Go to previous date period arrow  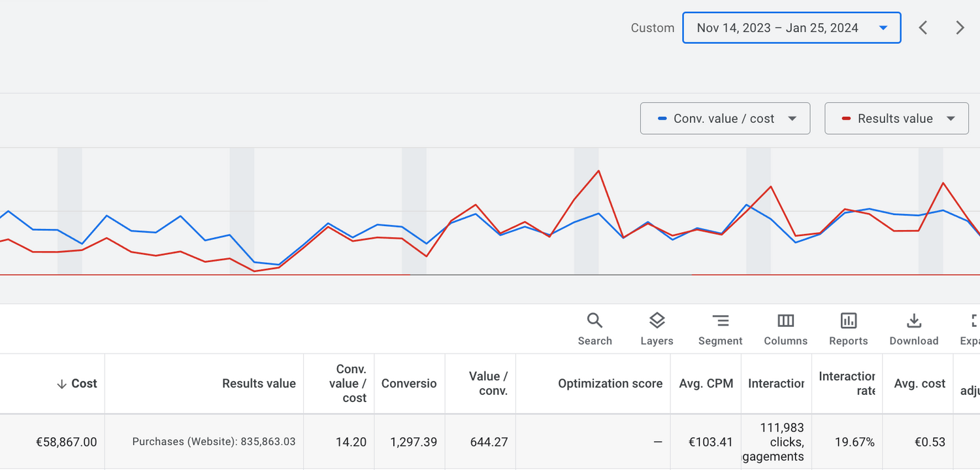[x=923, y=27]
